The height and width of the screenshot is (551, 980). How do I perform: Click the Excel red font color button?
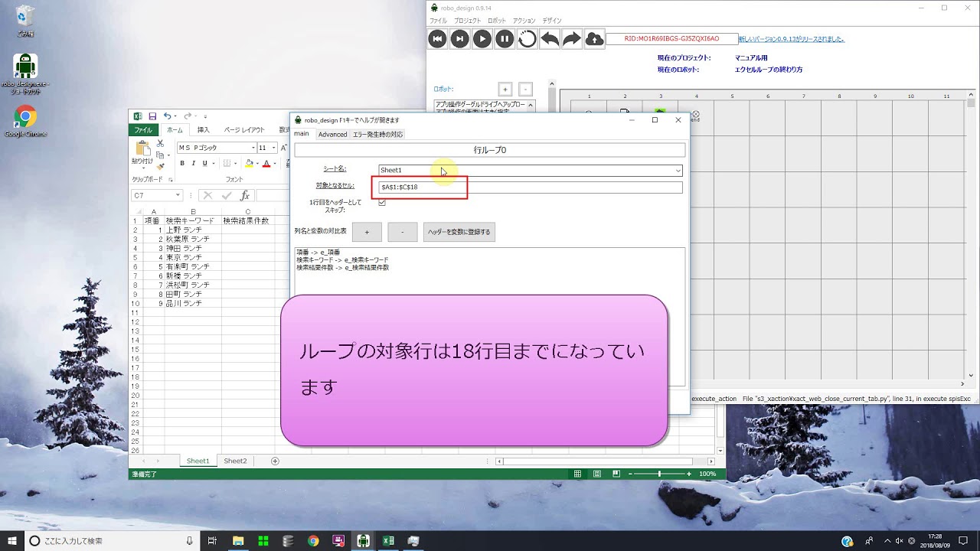pos(266,163)
